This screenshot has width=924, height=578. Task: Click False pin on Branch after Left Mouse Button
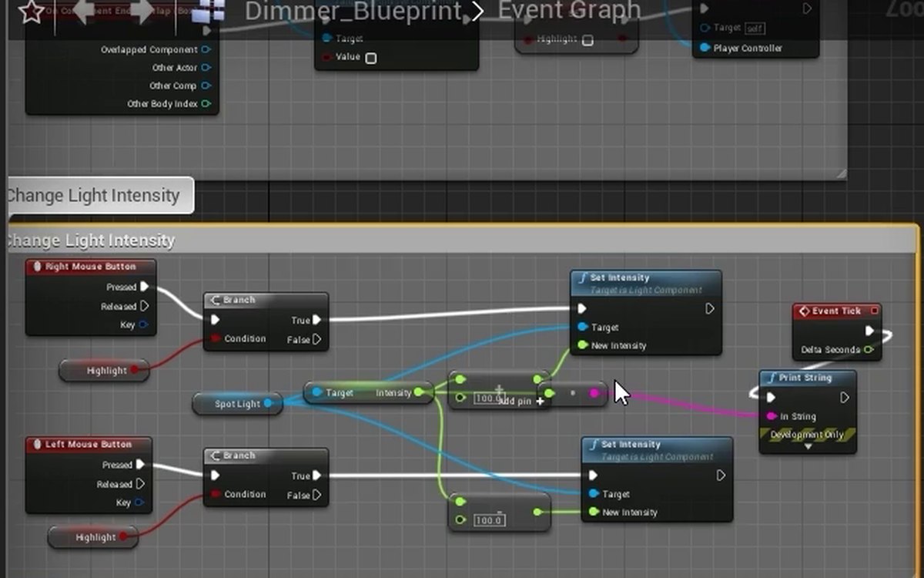pos(316,495)
